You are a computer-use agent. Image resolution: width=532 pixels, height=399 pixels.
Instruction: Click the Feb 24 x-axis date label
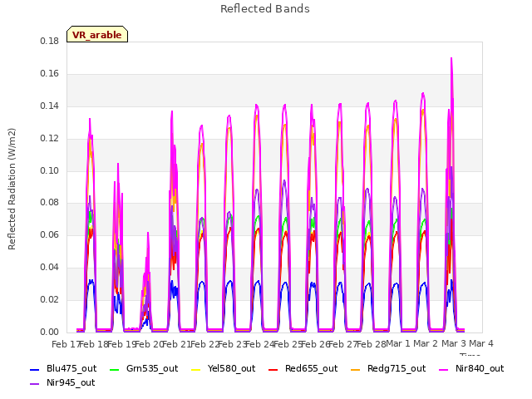click(x=259, y=344)
